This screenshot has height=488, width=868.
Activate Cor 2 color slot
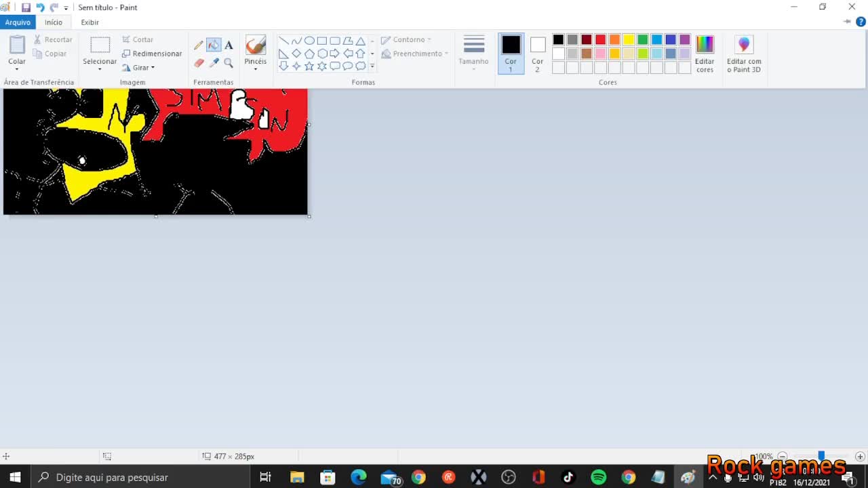coord(538,54)
